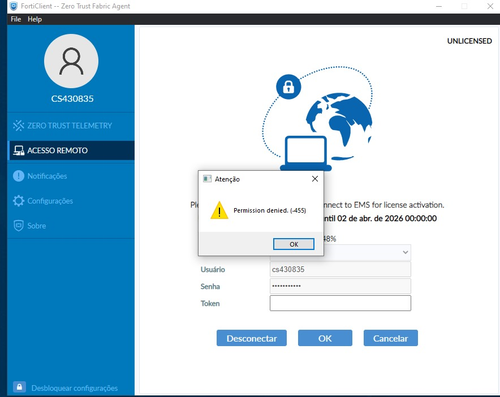Click the blue OK button
This screenshot has height=397, width=500.
(325, 338)
